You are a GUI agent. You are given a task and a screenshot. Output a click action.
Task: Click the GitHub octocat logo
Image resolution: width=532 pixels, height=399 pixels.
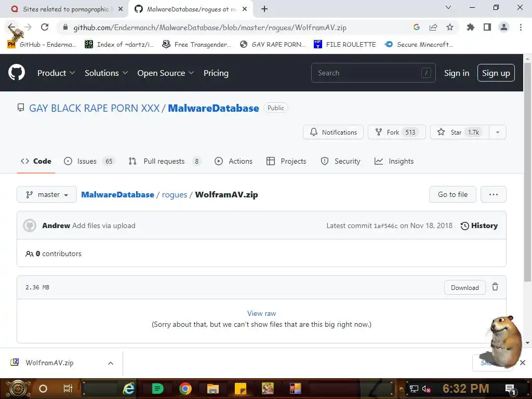pos(17,72)
